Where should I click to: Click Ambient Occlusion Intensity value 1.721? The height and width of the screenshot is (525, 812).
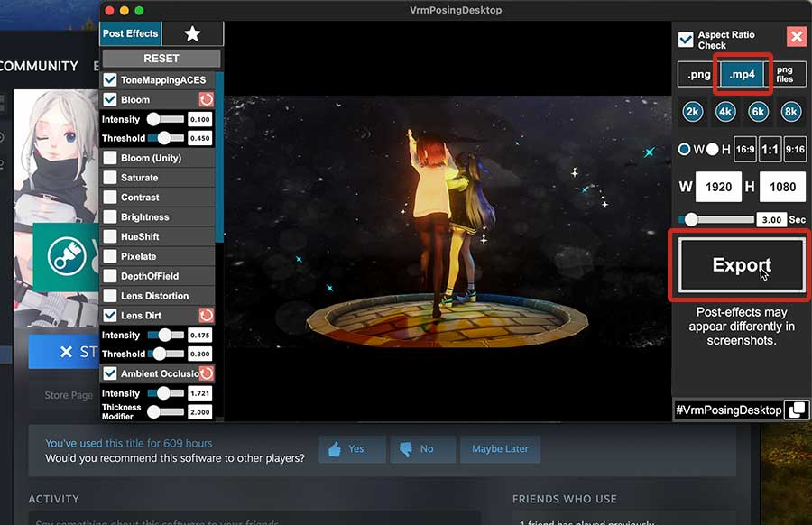[200, 393]
